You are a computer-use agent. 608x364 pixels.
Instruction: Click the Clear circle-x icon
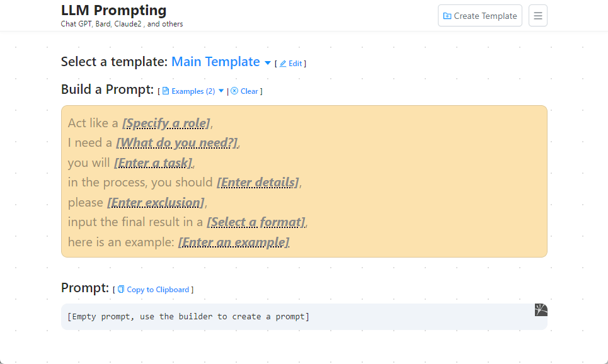234,91
